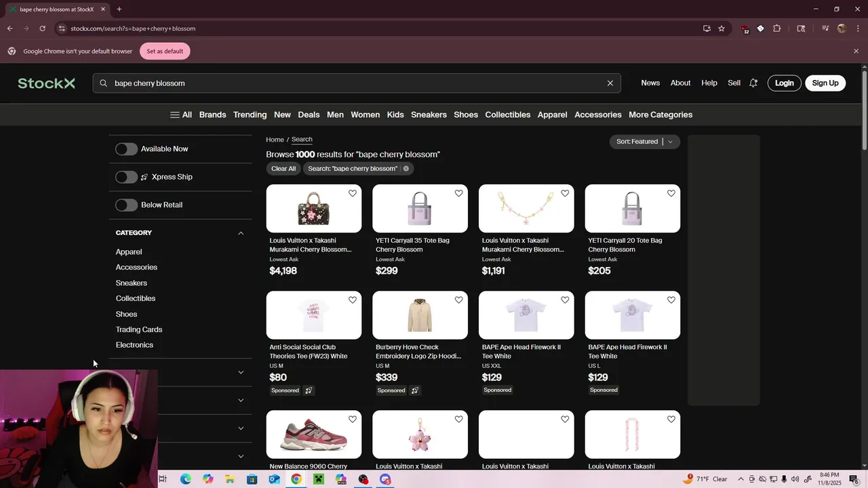The width and height of the screenshot is (868, 488).
Task: Open the Sort: Featured dropdown
Action: click(644, 142)
